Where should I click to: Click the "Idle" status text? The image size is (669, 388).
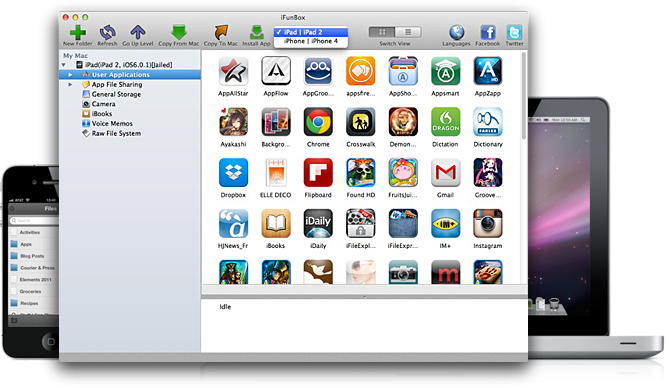click(225, 307)
